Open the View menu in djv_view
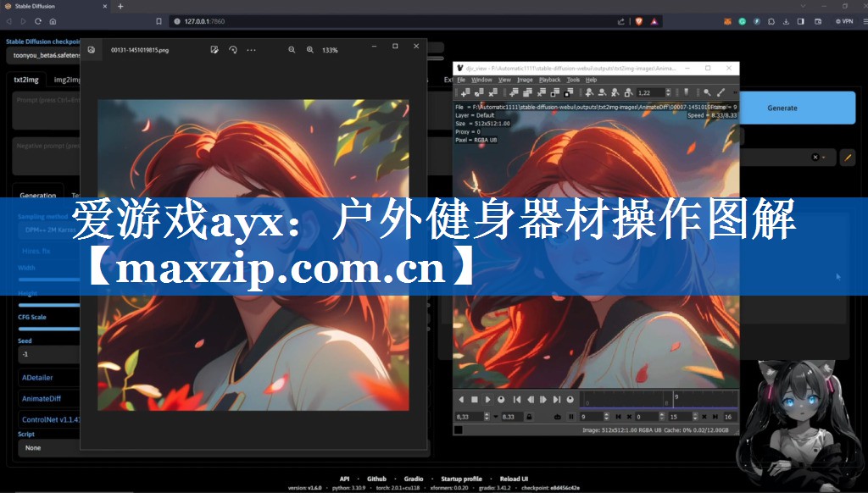Image resolution: width=868 pixels, height=493 pixels. [504, 80]
